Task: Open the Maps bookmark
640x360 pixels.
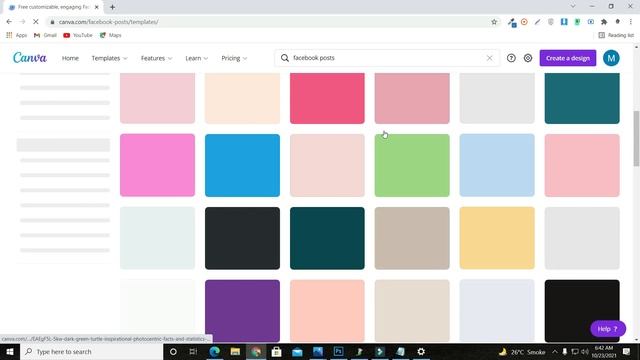Action: 111,35
